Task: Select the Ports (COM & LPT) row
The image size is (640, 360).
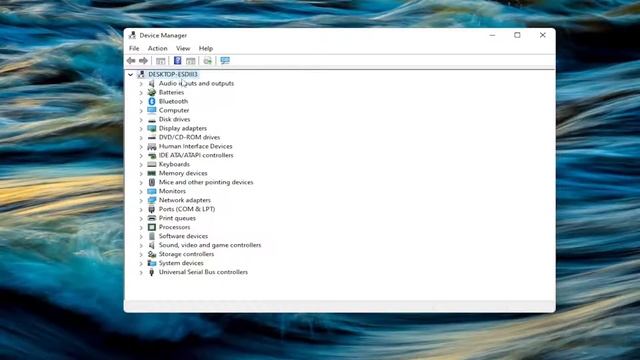Action: [187, 209]
